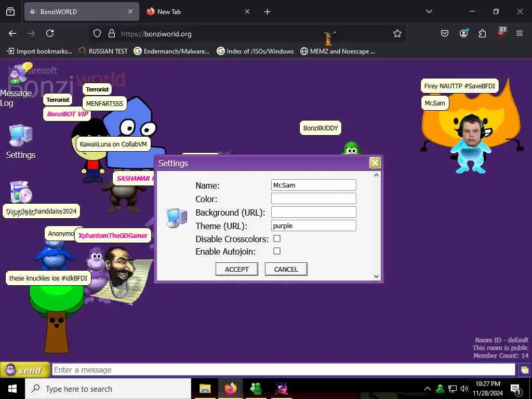
Task: Open the list all tabs dropdown
Action: point(429,11)
